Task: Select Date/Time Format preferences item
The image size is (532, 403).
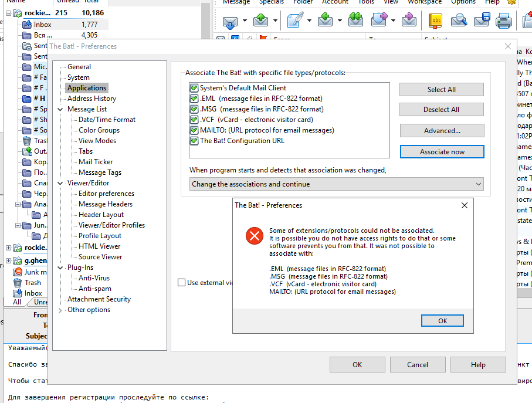Action: coord(107,120)
